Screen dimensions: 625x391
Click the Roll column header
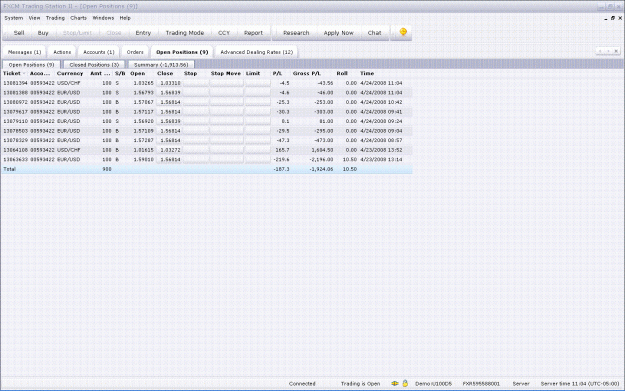coord(342,73)
